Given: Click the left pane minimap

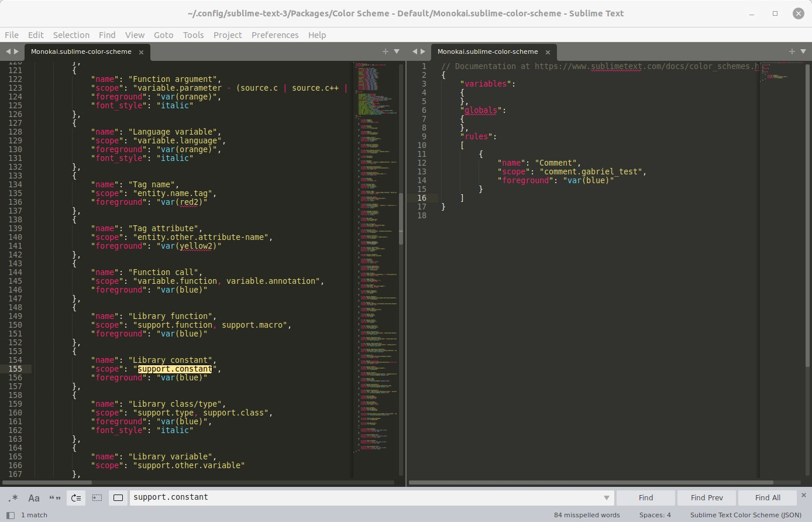Looking at the screenshot, I should [376, 257].
